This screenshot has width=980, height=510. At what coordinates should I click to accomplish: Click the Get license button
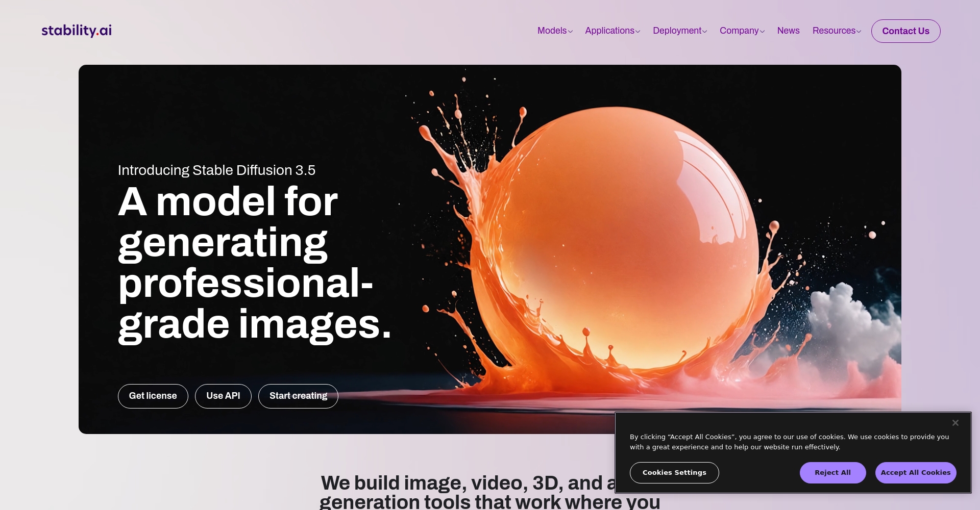click(153, 396)
